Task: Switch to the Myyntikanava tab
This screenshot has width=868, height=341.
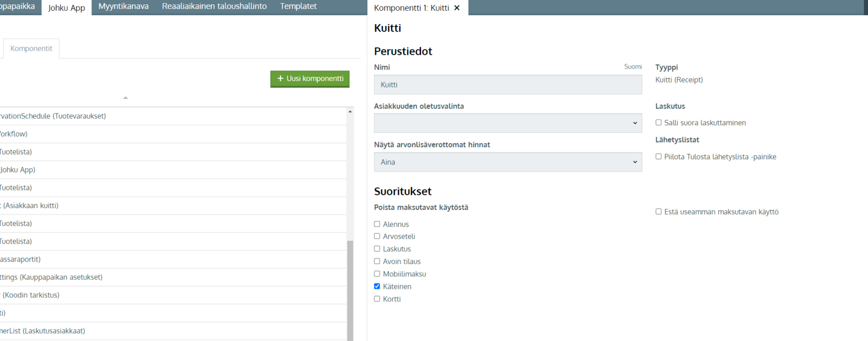Action: tap(123, 7)
